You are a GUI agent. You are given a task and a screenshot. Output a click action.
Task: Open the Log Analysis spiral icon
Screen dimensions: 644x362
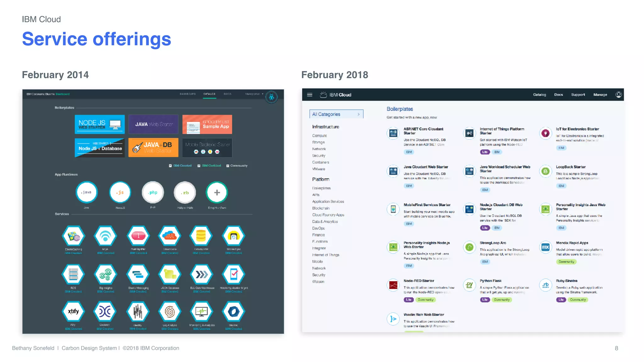click(x=170, y=311)
